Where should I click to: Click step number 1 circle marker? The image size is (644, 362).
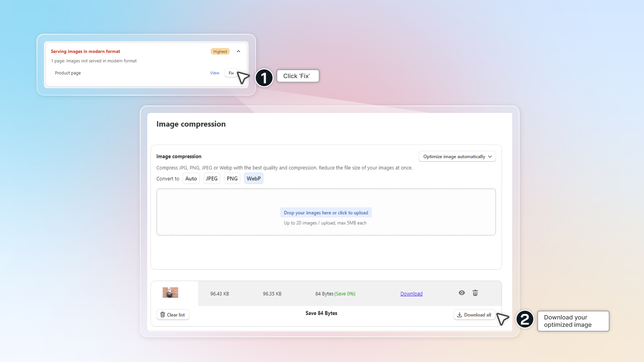264,78
